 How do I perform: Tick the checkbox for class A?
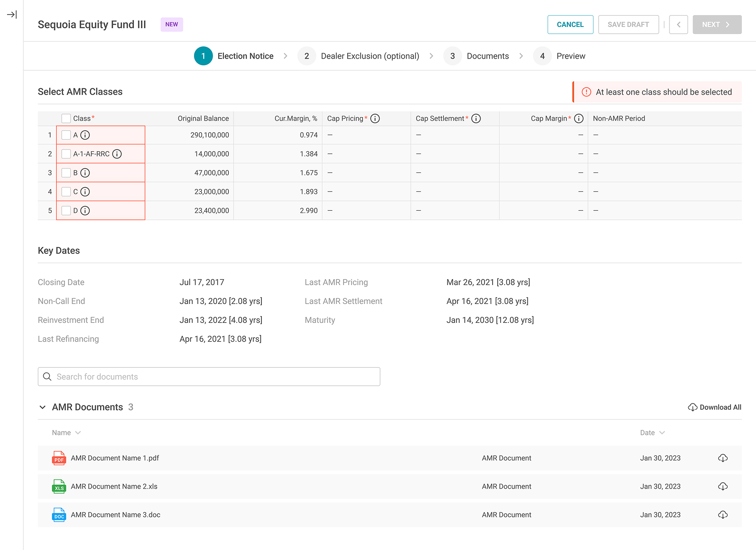point(66,135)
